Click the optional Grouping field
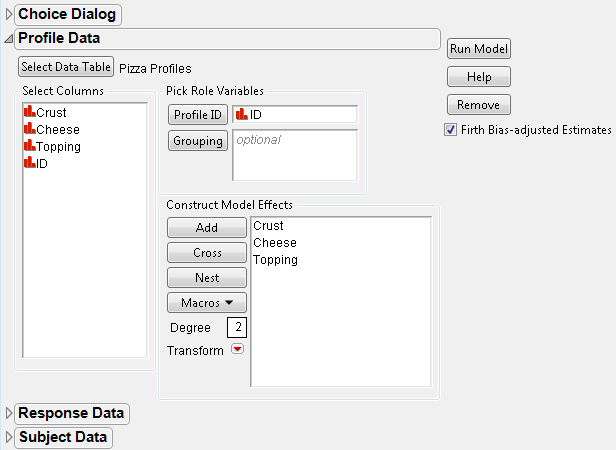Screen dimensions: 616x450 (x=294, y=155)
